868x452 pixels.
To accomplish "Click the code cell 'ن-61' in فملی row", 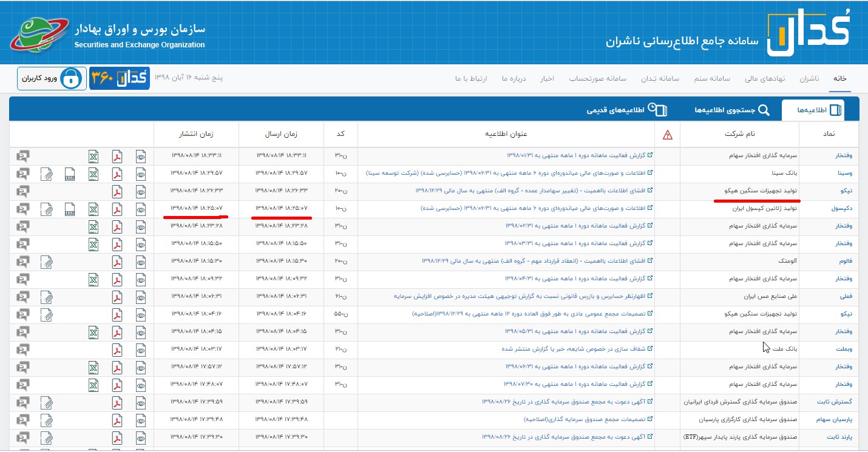I will point(340,297).
